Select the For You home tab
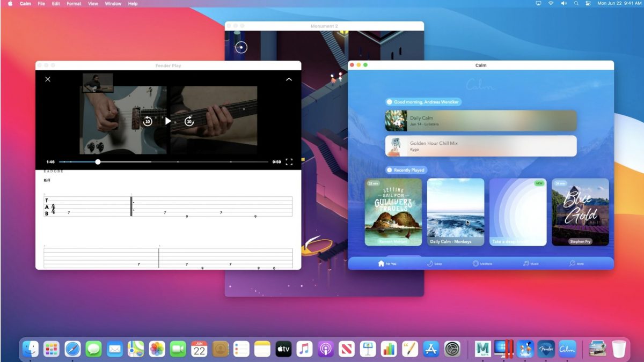The image size is (644, 362). [x=387, y=264]
